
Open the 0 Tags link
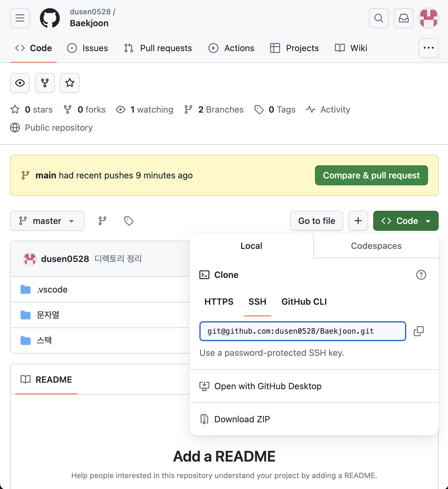point(275,109)
